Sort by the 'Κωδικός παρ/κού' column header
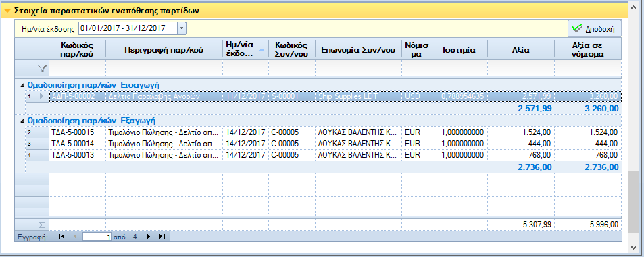This screenshot has height=257, width=644. [x=77, y=49]
